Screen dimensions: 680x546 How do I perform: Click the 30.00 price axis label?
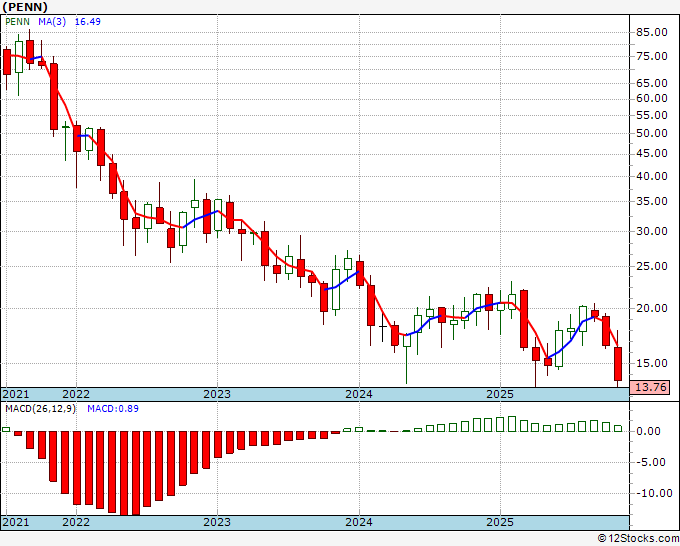pyautogui.click(x=651, y=231)
